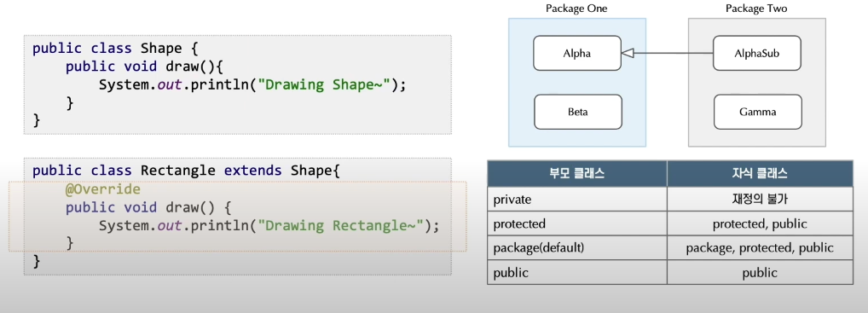Click the Beta class box
868x313 pixels.
click(577, 112)
